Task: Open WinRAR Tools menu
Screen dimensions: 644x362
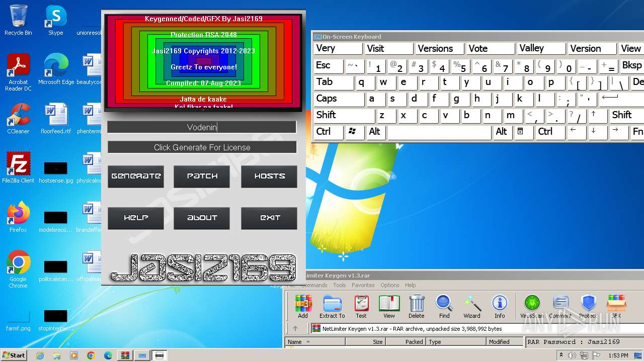Action: [340, 285]
